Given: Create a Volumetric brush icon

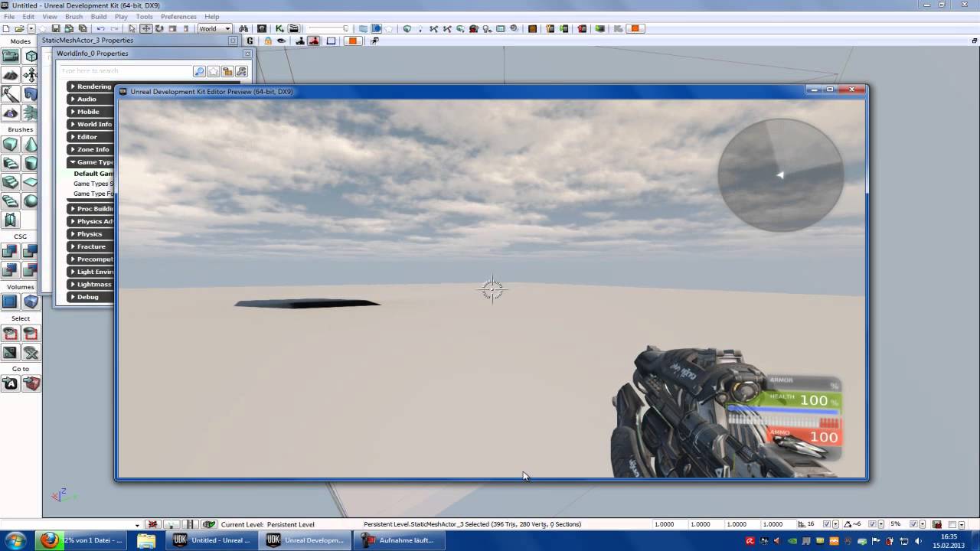Looking at the screenshot, I should pos(10,220).
